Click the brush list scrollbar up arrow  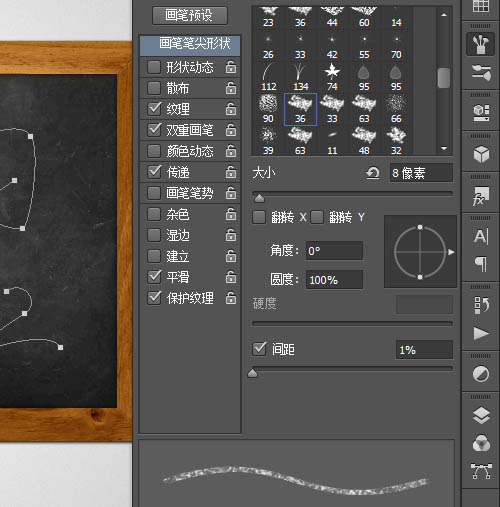click(x=444, y=15)
